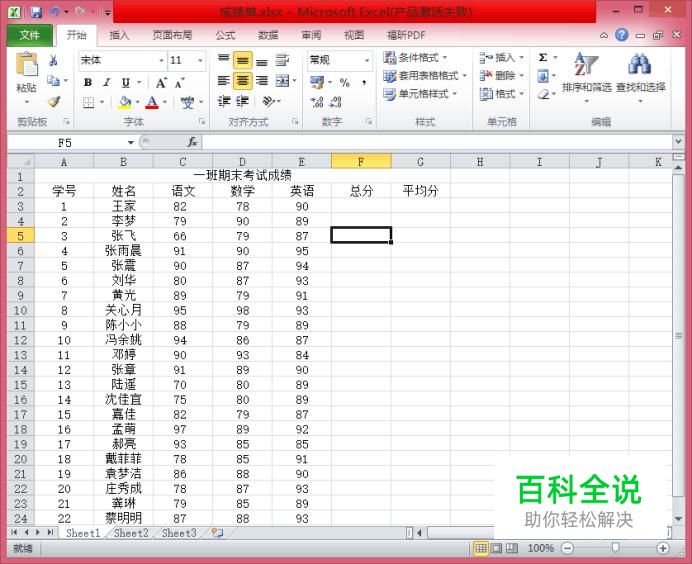Toggle right text alignment
Screen dimensions: 692x564
point(262,81)
